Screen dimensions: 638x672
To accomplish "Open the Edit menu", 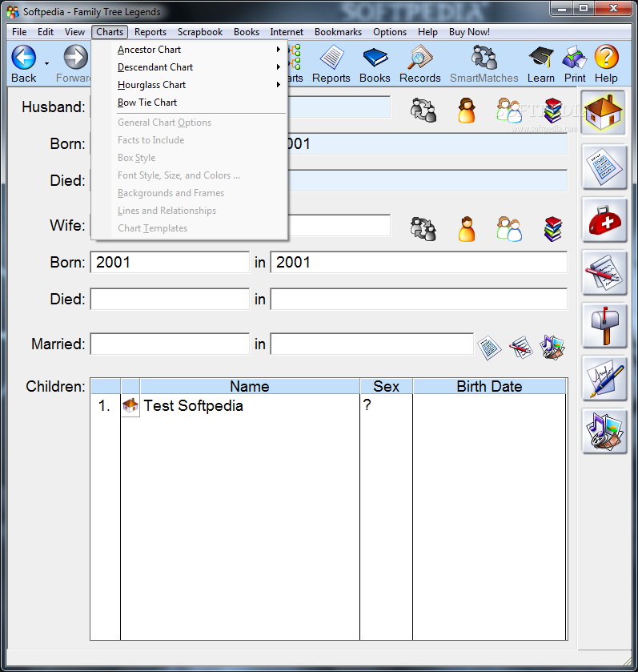I will (x=46, y=32).
